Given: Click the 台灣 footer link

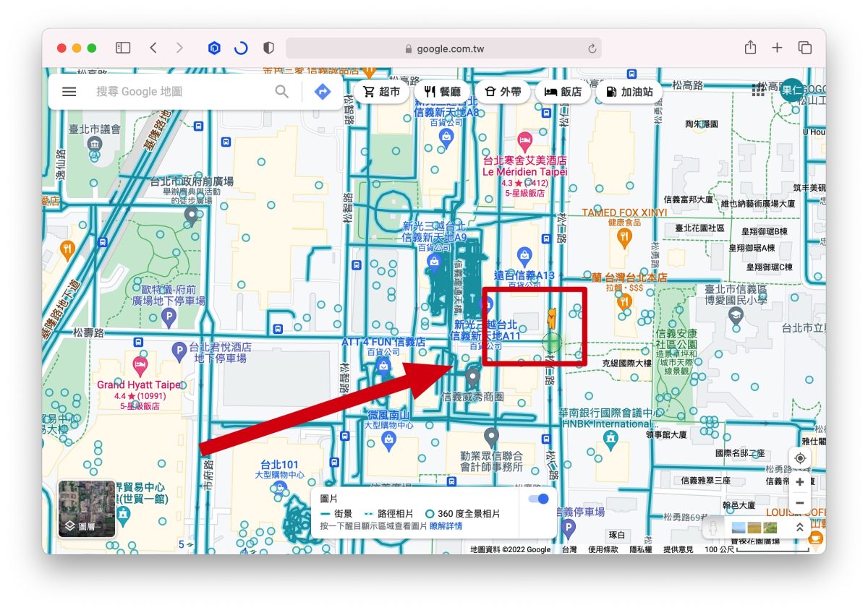Looking at the screenshot, I should coord(569,549).
